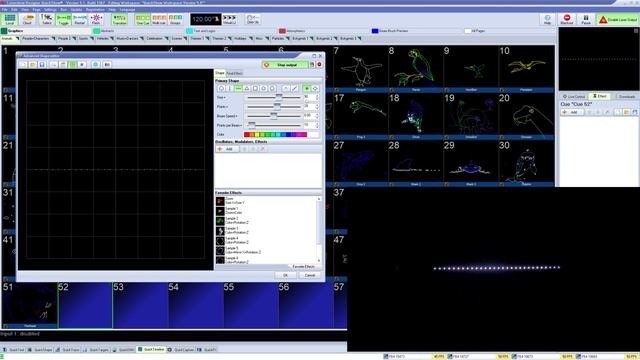Screen dimensions: 640x360
Task: Select One Cue mode
Action: (142, 19)
